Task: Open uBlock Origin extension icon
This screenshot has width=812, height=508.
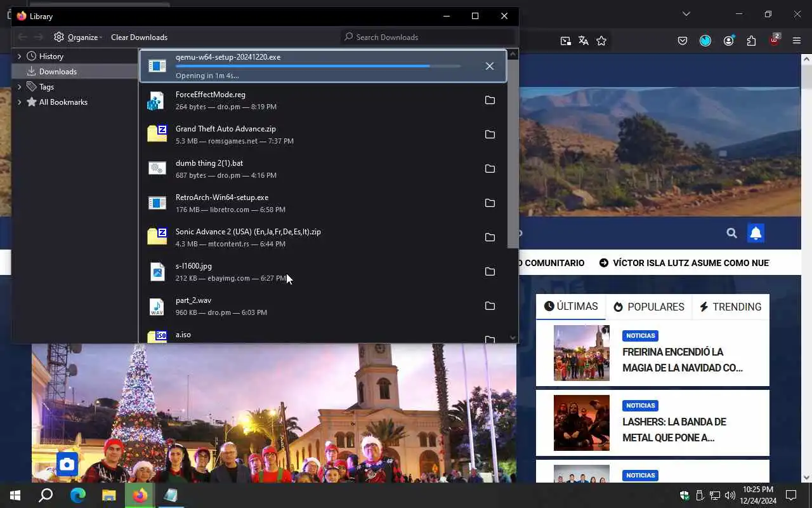Action: coord(775,40)
